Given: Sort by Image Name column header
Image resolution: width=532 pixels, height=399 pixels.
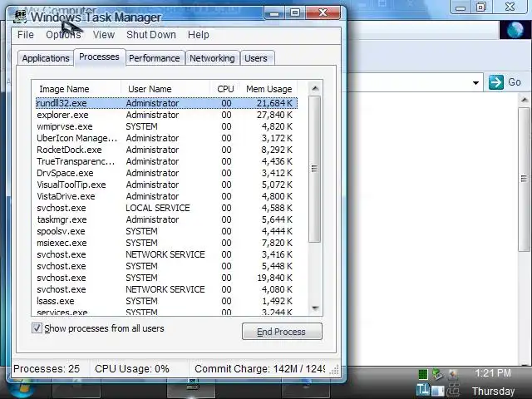Looking at the screenshot, I should click(76, 89).
